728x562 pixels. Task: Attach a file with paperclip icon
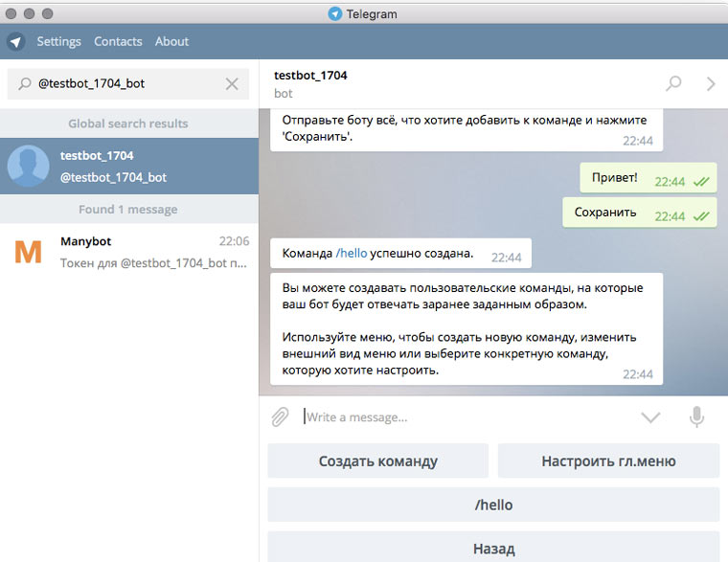280,416
